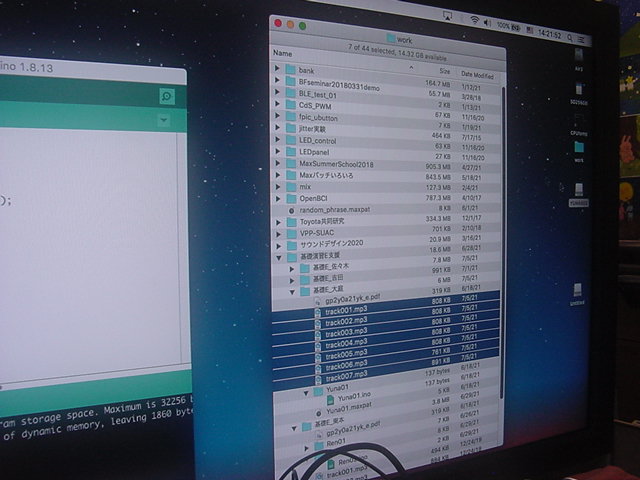Viewport: 640px width, 480px height.
Task: Sort Finder list by Size column
Action: point(445,71)
